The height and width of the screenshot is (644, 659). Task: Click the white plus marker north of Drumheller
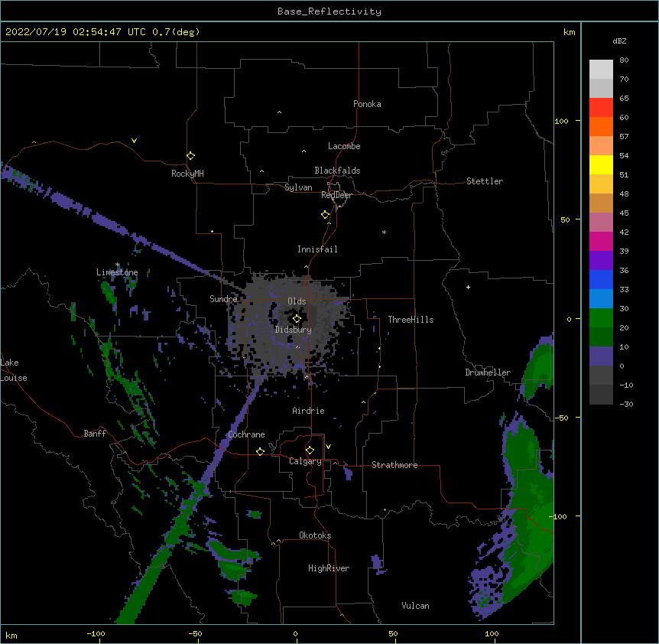[468, 287]
